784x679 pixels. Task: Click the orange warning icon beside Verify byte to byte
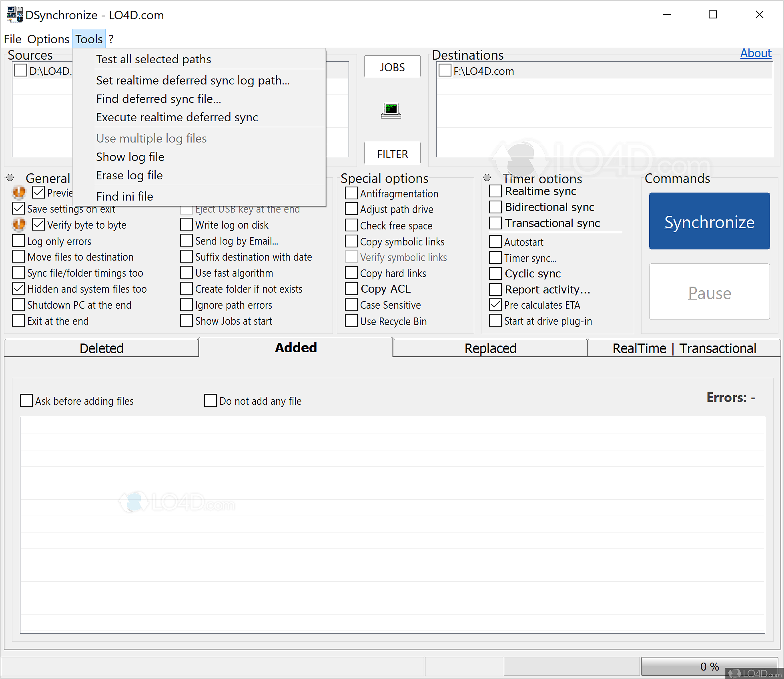[x=18, y=225]
